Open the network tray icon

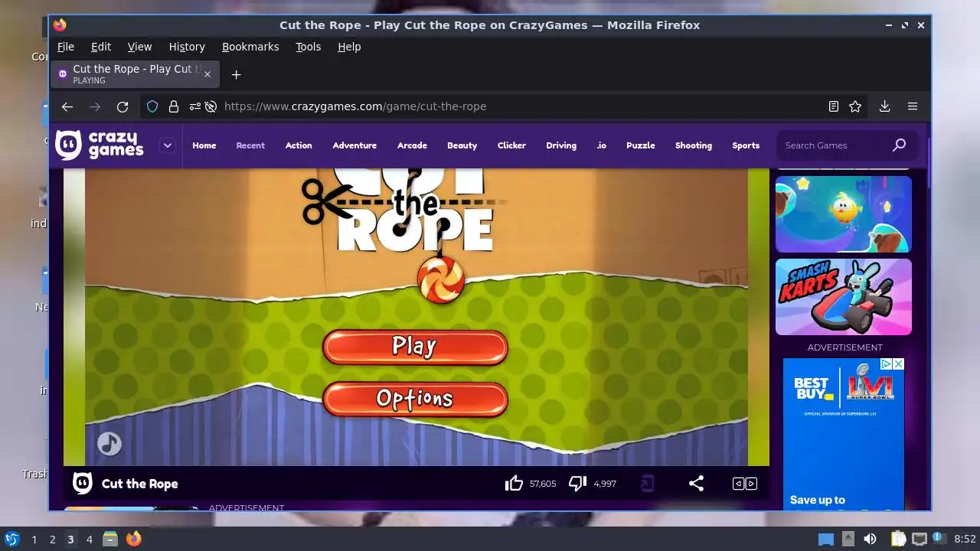920,539
